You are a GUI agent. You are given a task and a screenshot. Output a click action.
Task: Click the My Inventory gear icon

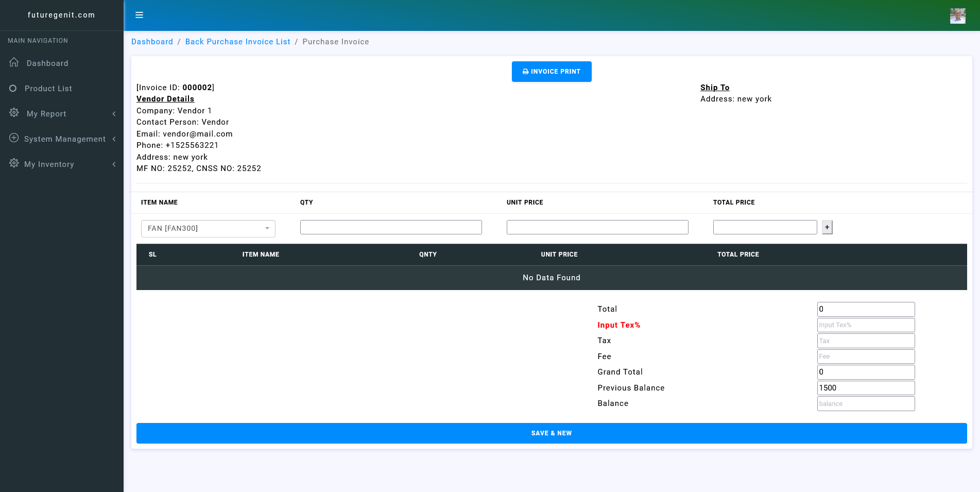(14, 163)
